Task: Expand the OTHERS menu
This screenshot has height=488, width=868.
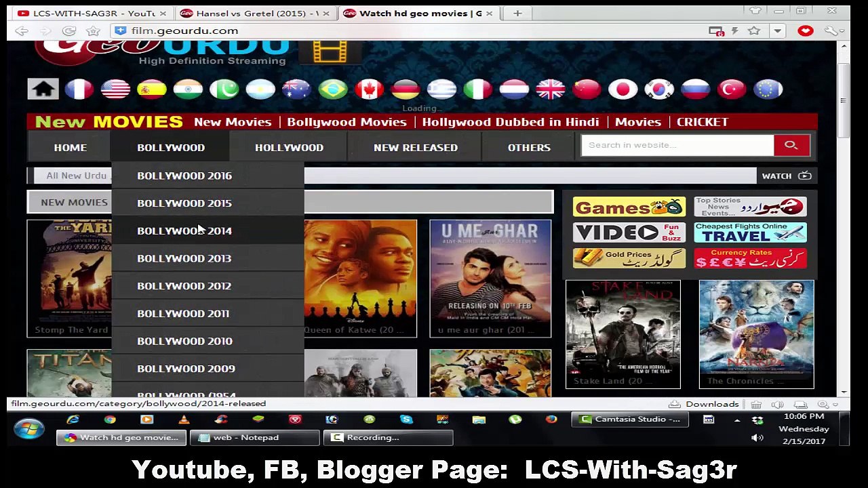Action: tap(529, 147)
